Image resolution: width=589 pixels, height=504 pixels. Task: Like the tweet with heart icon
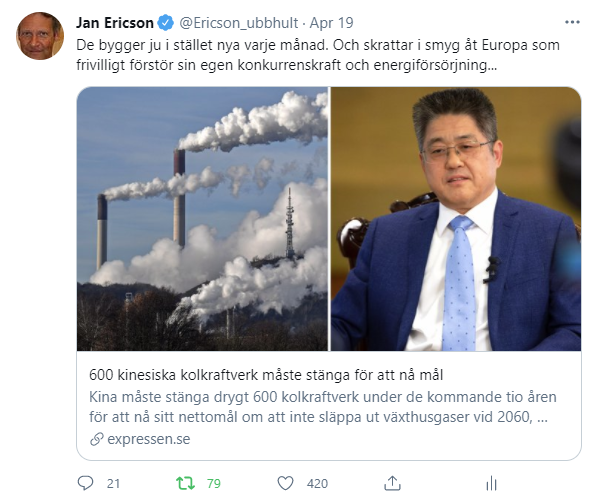coord(285,483)
